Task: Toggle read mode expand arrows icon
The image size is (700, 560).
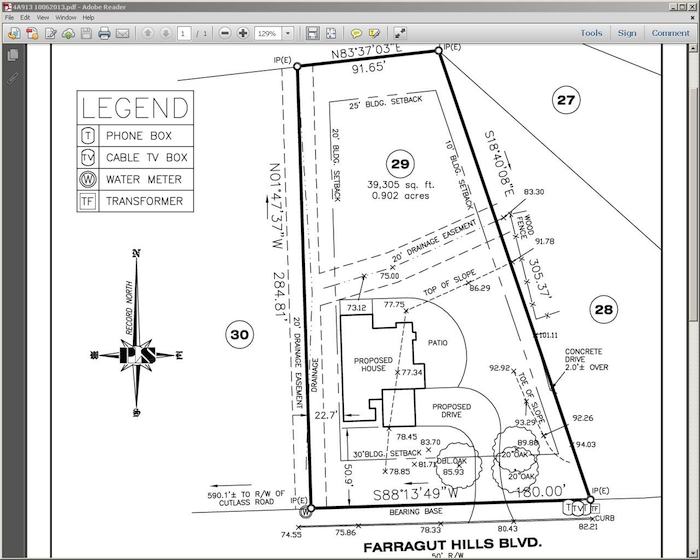Action: pos(400,33)
